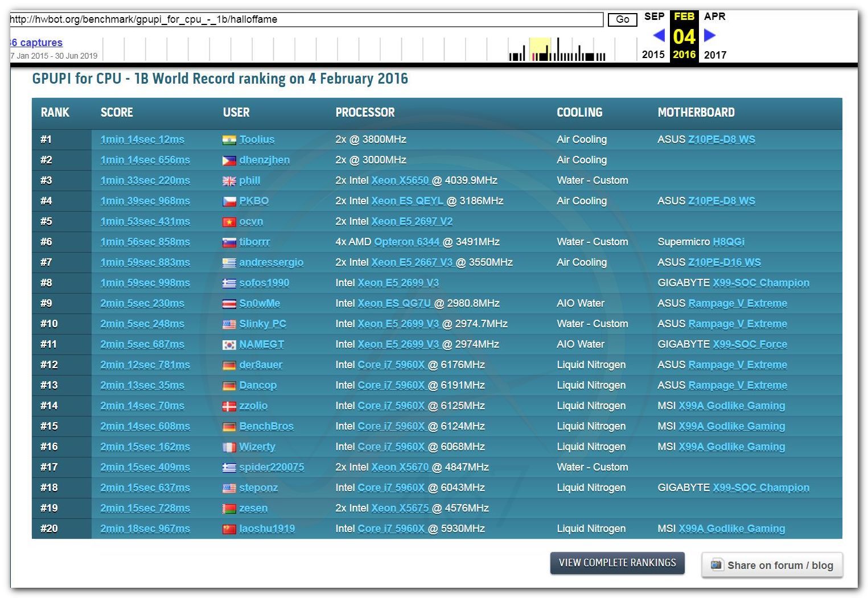Screen dimensions: 868x598
Task: Click the flag icon beside andressergio
Action: (229, 263)
